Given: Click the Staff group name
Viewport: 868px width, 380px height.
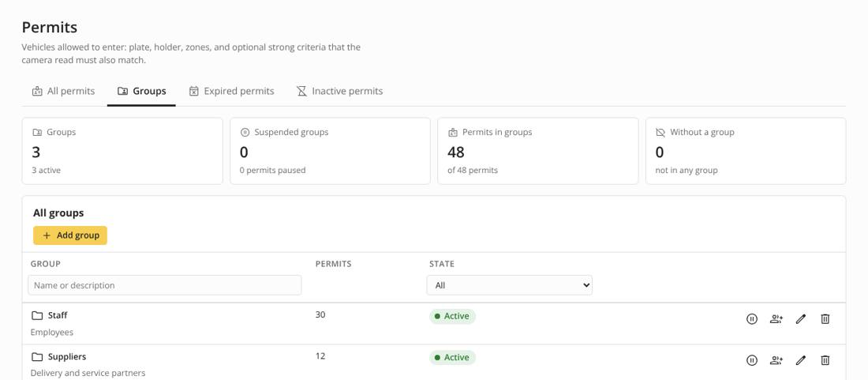Looking at the screenshot, I should 58,316.
